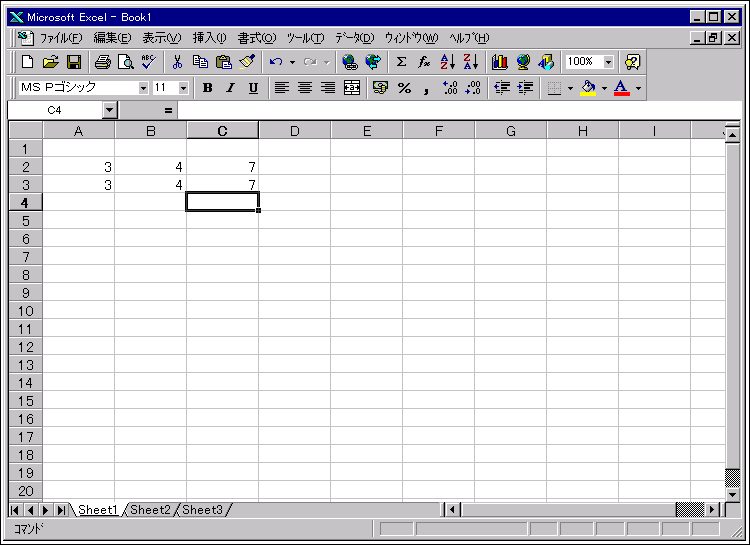Insert Hyperlink globe icon
This screenshot has width=750, height=545.
point(350,62)
